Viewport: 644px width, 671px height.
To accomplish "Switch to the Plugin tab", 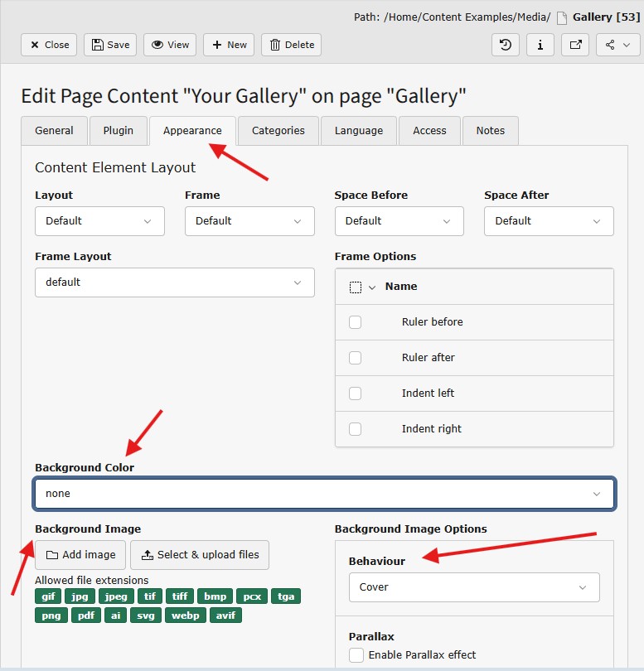I will pos(118,131).
